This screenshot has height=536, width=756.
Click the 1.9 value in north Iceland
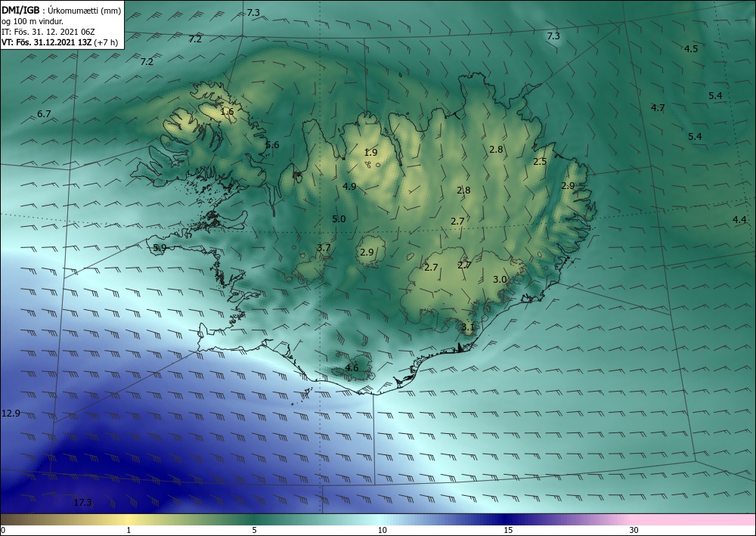tap(370, 153)
